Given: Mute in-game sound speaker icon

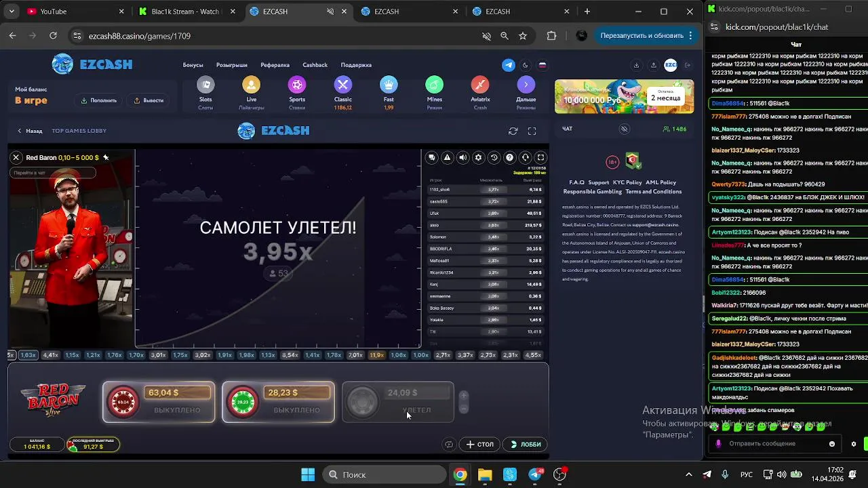Looking at the screenshot, I should click(462, 157).
